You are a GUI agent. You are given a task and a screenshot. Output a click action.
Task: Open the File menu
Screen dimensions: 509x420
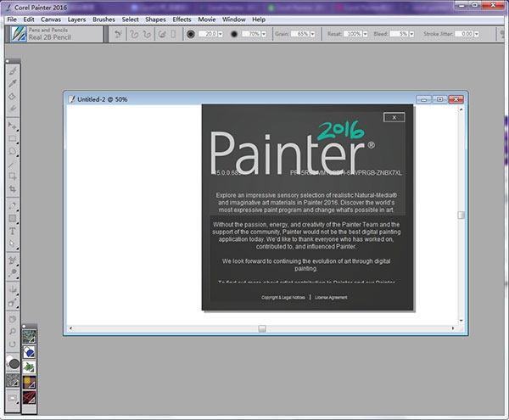pyautogui.click(x=12, y=20)
